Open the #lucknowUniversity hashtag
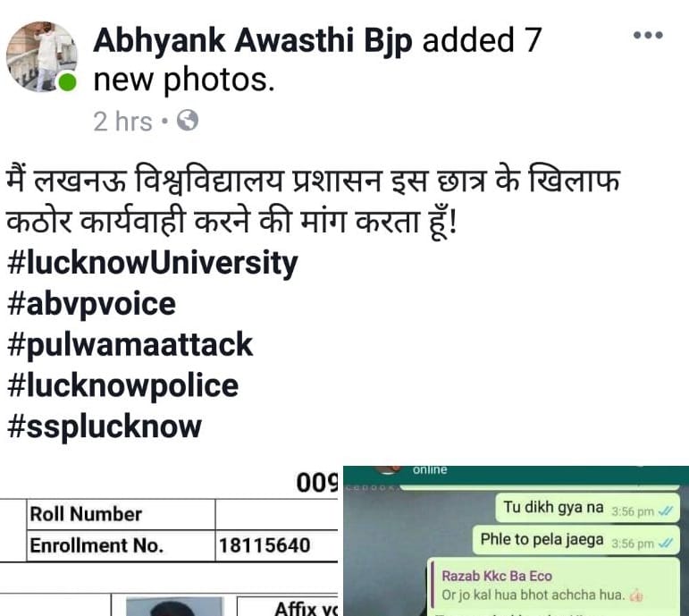The height and width of the screenshot is (616, 689). 153,264
